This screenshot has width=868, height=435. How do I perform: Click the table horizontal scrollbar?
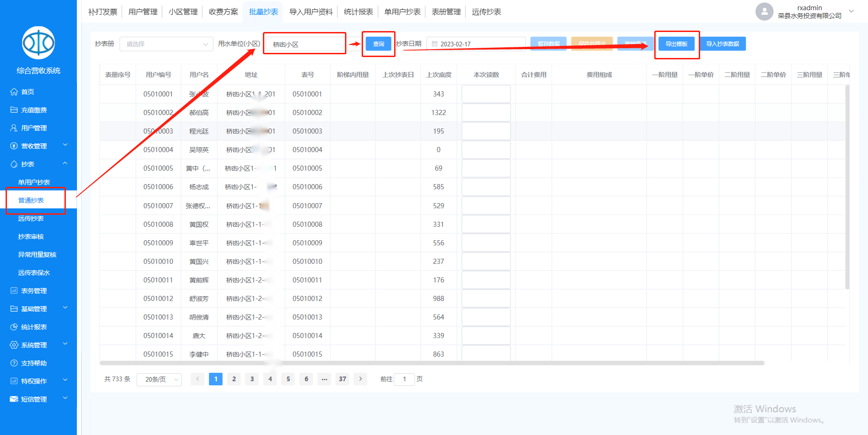pos(432,363)
